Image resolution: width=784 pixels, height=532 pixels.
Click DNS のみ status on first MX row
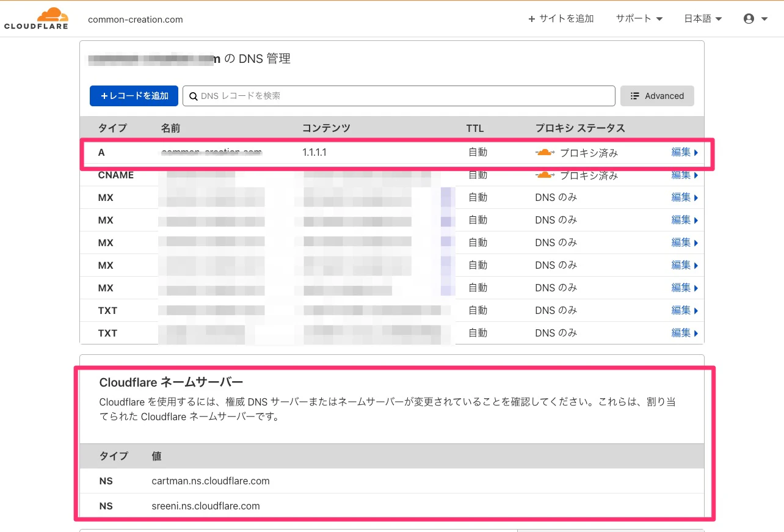click(556, 198)
